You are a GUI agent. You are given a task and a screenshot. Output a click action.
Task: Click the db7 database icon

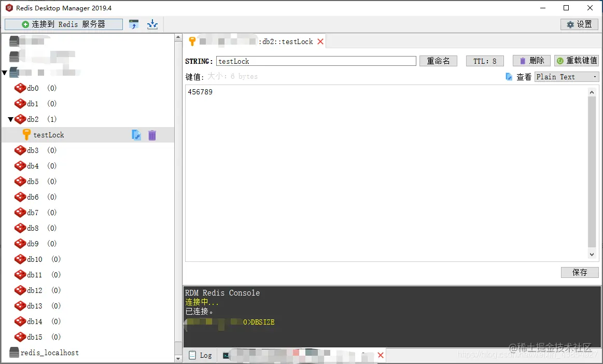20,213
